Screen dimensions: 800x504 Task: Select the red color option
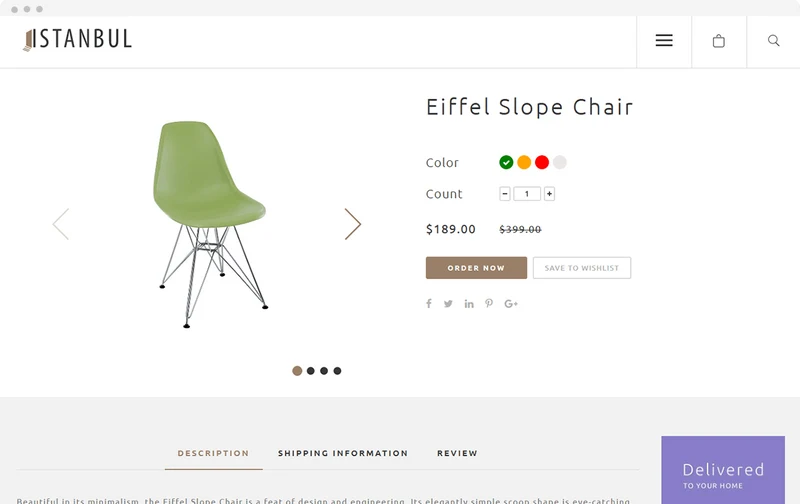(x=542, y=162)
